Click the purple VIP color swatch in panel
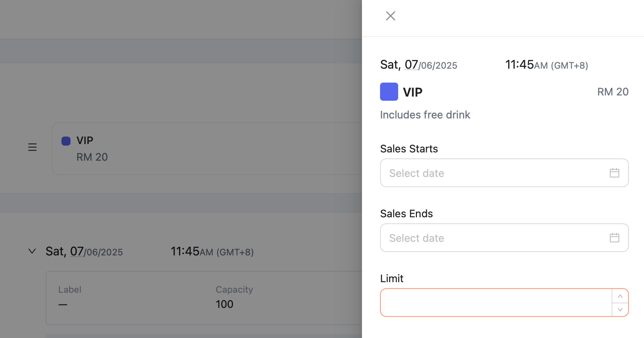 click(x=389, y=92)
